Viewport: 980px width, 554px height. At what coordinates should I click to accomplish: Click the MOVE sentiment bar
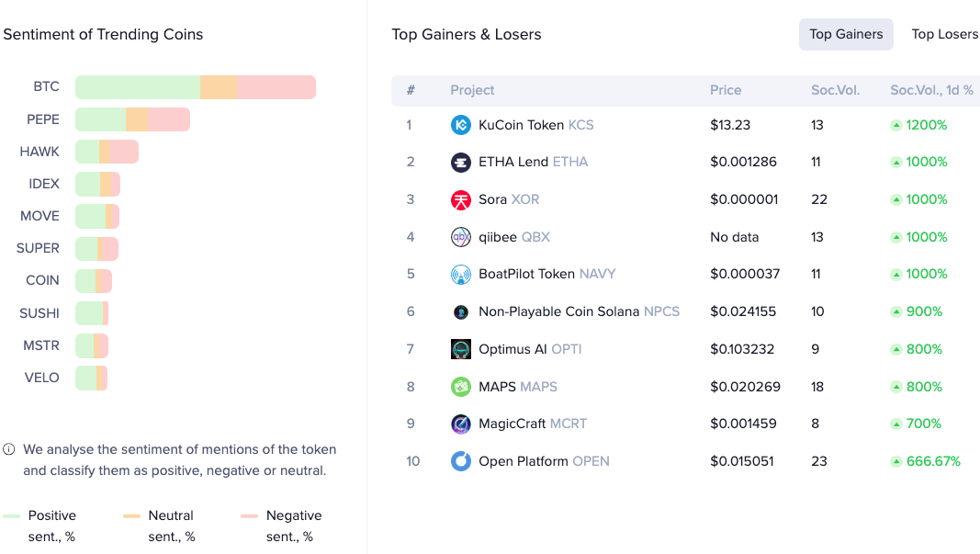pyautogui.click(x=97, y=216)
